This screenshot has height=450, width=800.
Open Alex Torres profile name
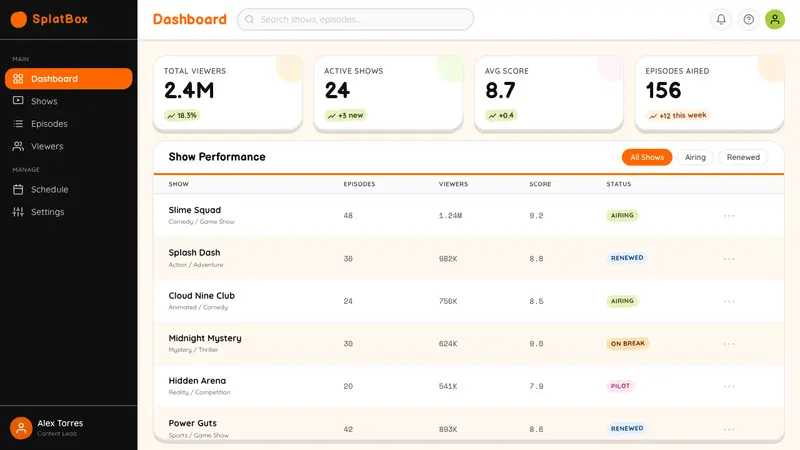pos(60,423)
